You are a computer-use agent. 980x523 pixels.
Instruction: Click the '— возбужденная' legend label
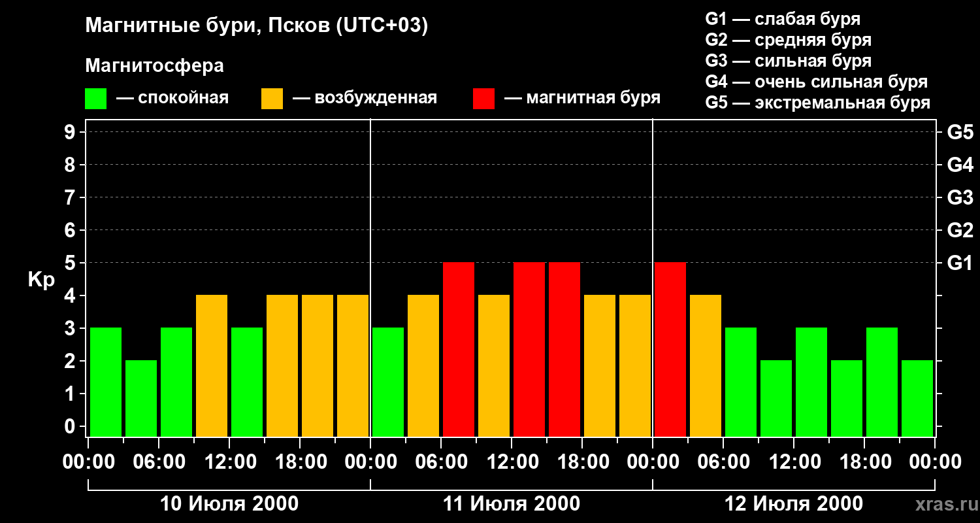pyautogui.click(x=365, y=98)
